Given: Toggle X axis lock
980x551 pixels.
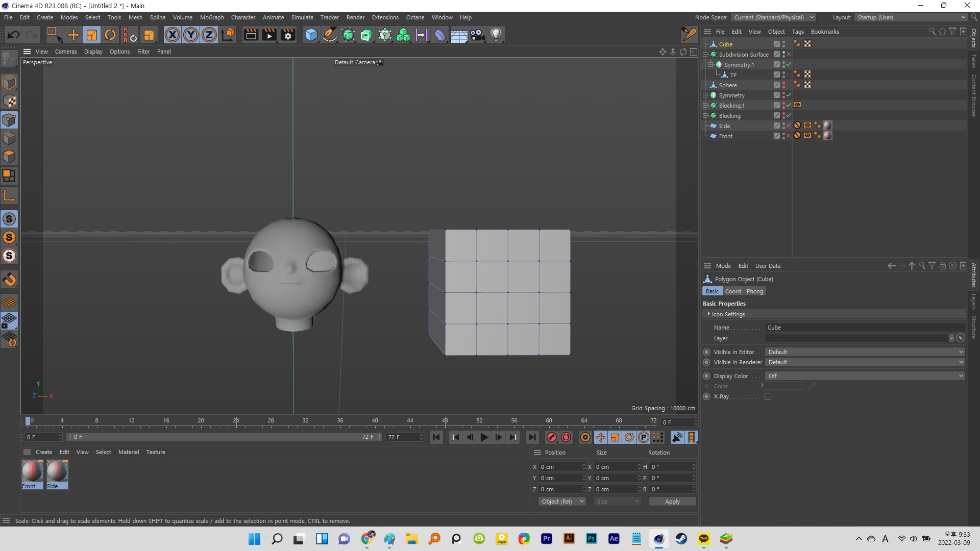Looking at the screenshot, I should pos(173,35).
